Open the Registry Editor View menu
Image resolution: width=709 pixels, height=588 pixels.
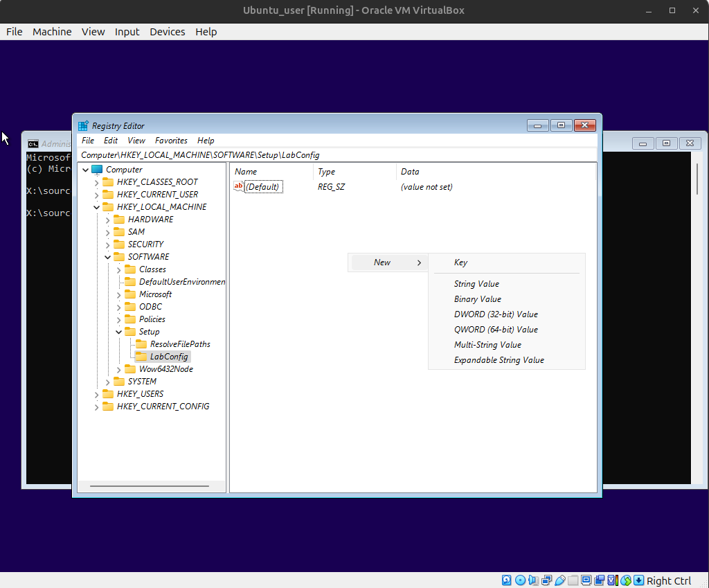[x=136, y=141]
